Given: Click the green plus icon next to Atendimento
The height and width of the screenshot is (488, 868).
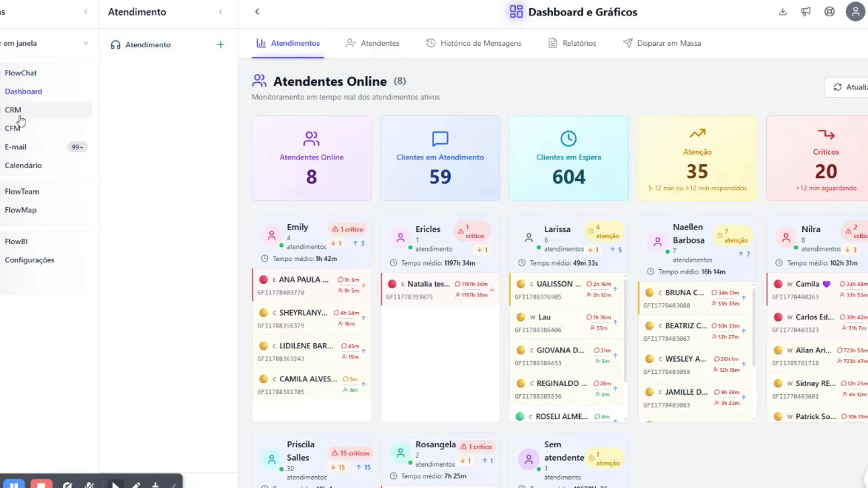Looking at the screenshot, I should click(x=221, y=44).
